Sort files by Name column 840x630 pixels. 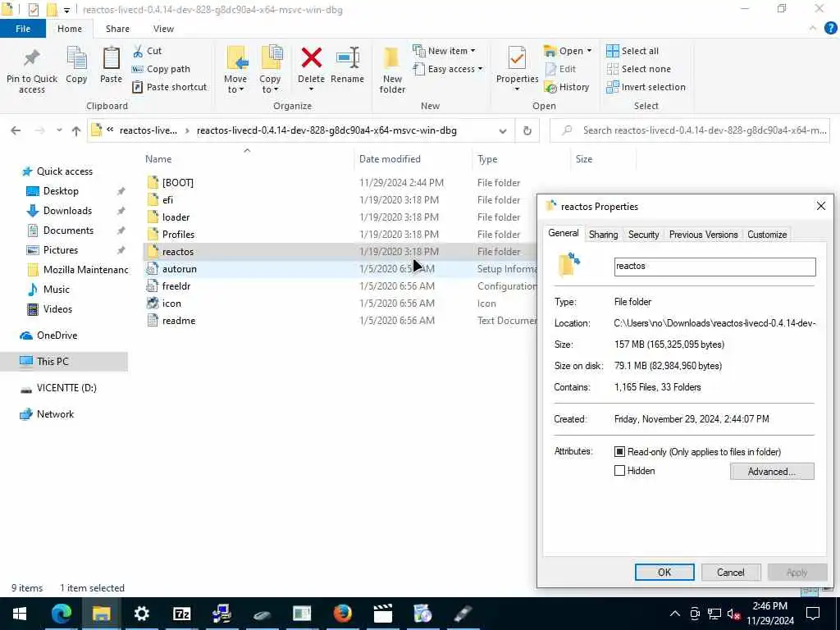tap(247, 159)
